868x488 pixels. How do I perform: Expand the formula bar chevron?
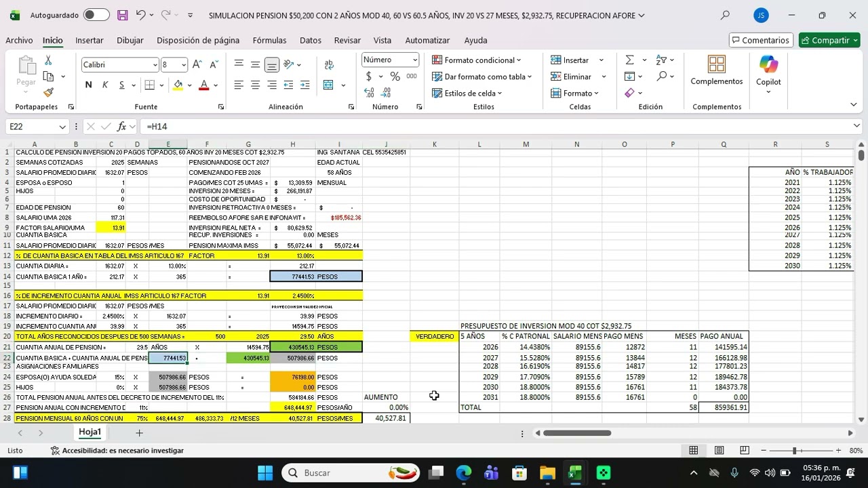click(857, 126)
